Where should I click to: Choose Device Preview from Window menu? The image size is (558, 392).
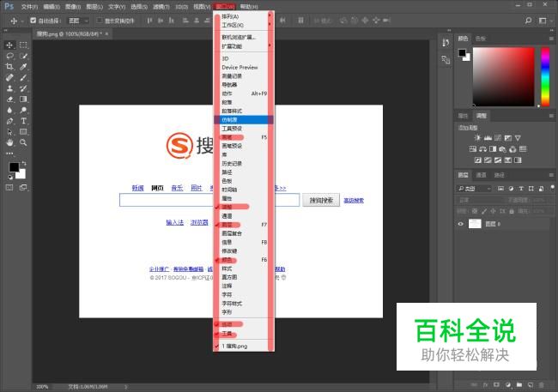tap(244, 67)
